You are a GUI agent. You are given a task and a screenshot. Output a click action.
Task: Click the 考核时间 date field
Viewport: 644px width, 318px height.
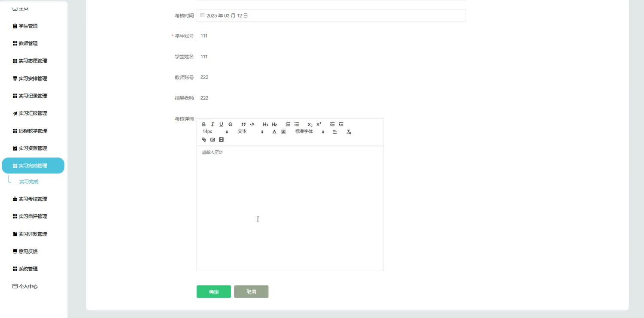tap(331, 15)
